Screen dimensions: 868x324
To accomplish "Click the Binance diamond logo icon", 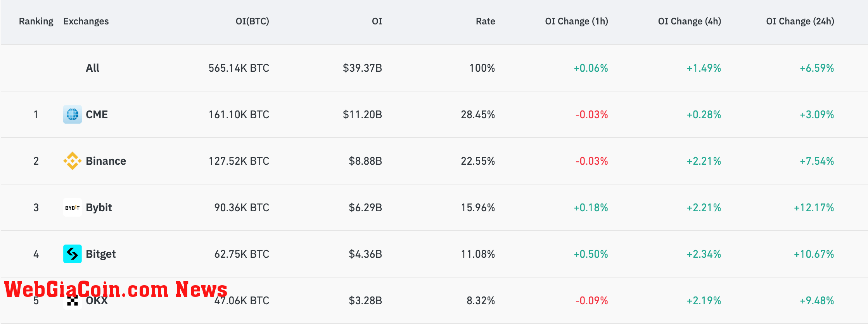I will click(x=73, y=161).
